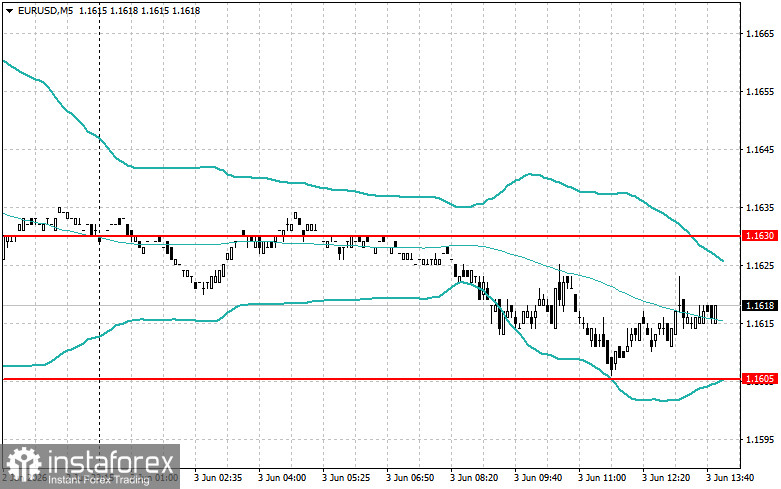The width and height of the screenshot is (781, 489).
Task: Click the current price 1.1618 label
Action: [760, 306]
